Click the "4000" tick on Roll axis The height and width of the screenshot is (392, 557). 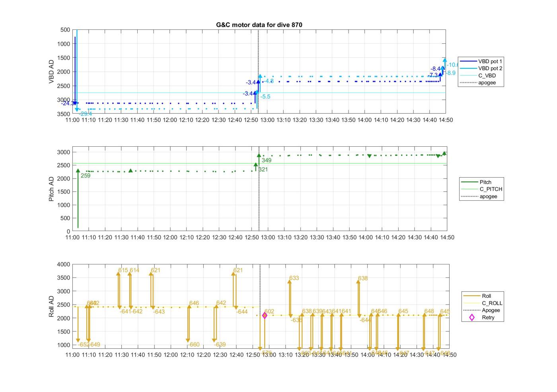64,264
